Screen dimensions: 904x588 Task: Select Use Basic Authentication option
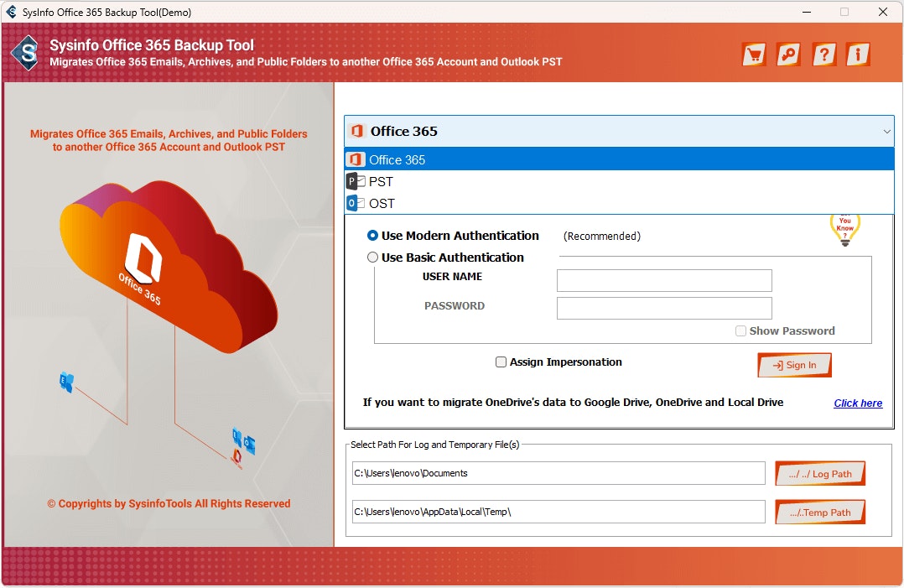click(x=372, y=257)
